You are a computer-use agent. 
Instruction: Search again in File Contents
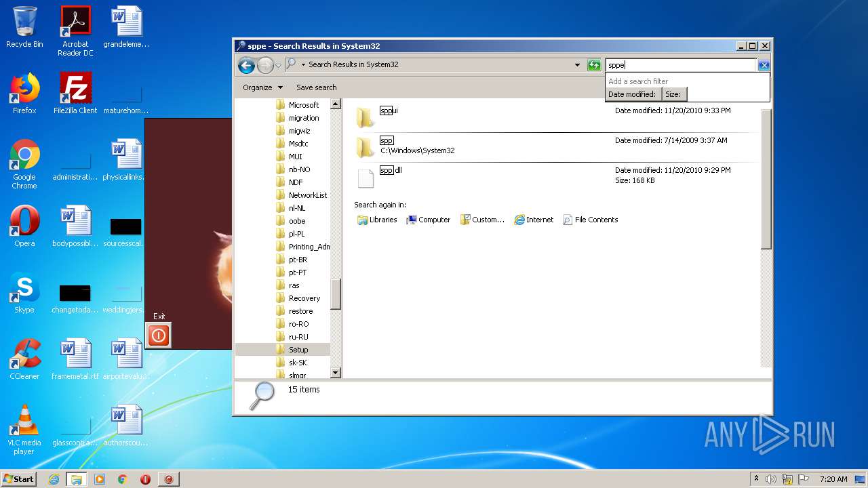coord(590,220)
